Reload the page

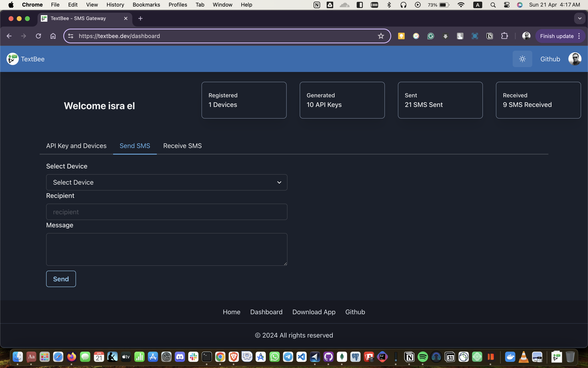(38, 36)
